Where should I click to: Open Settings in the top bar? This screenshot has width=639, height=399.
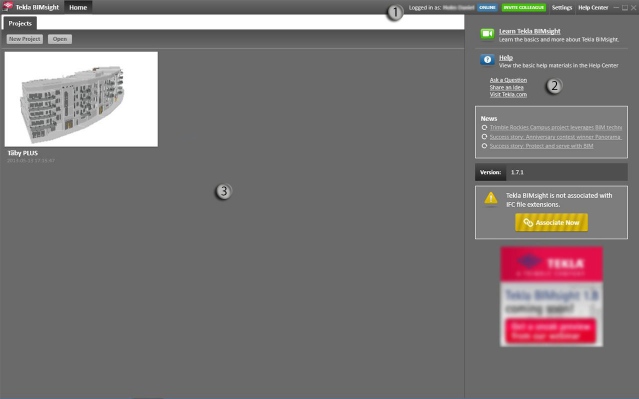pos(562,7)
